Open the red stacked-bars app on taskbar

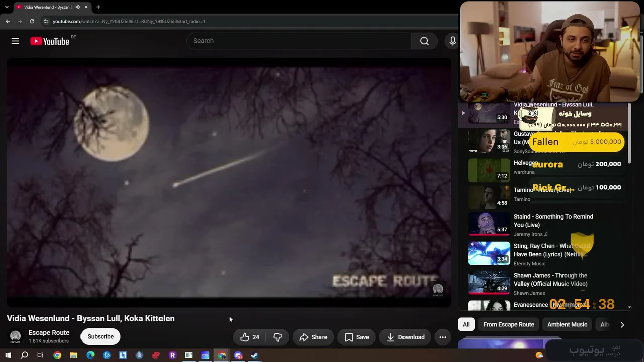pyautogui.click(x=156, y=355)
